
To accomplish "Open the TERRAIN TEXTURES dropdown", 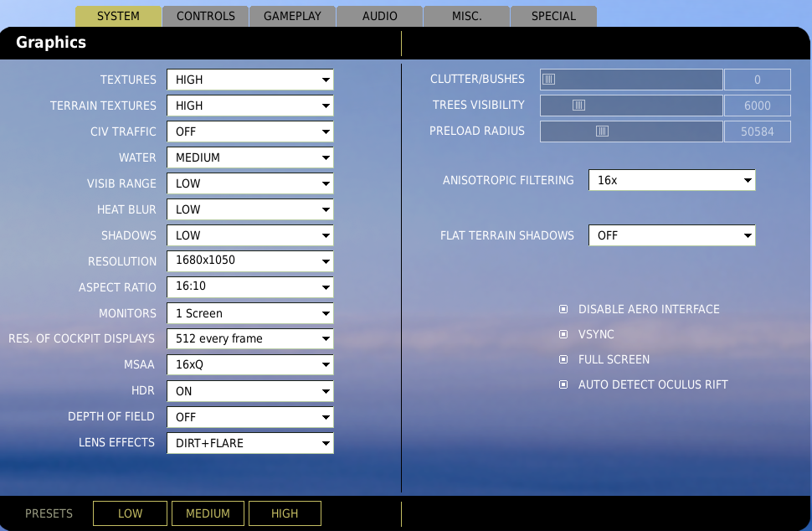I will click(x=250, y=106).
